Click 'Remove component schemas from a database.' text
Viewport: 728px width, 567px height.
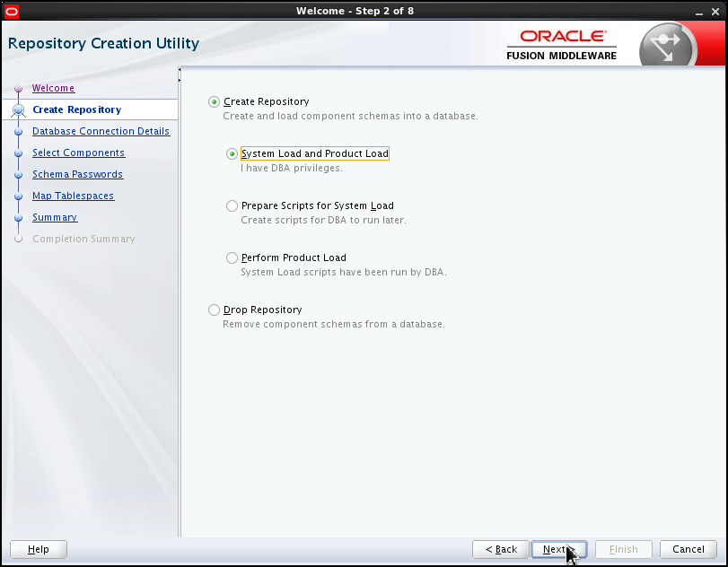pyautogui.click(x=334, y=324)
